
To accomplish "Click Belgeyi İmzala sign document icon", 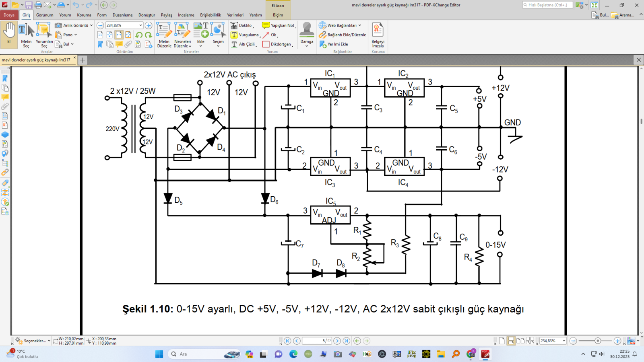I will [x=378, y=35].
